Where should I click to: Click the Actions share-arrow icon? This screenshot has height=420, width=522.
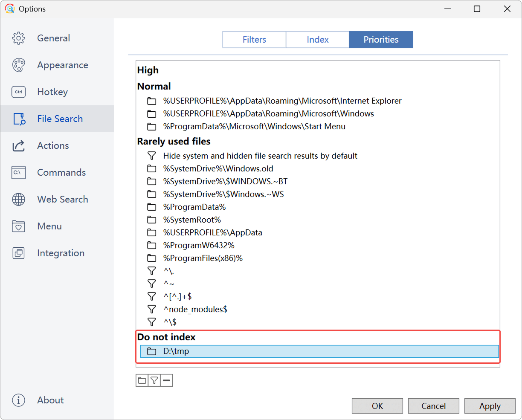point(18,146)
